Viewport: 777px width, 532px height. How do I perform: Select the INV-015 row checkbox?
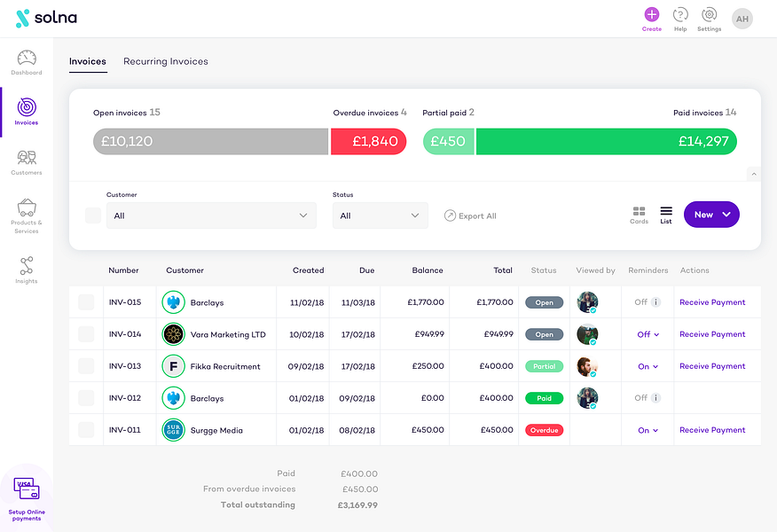tap(86, 302)
